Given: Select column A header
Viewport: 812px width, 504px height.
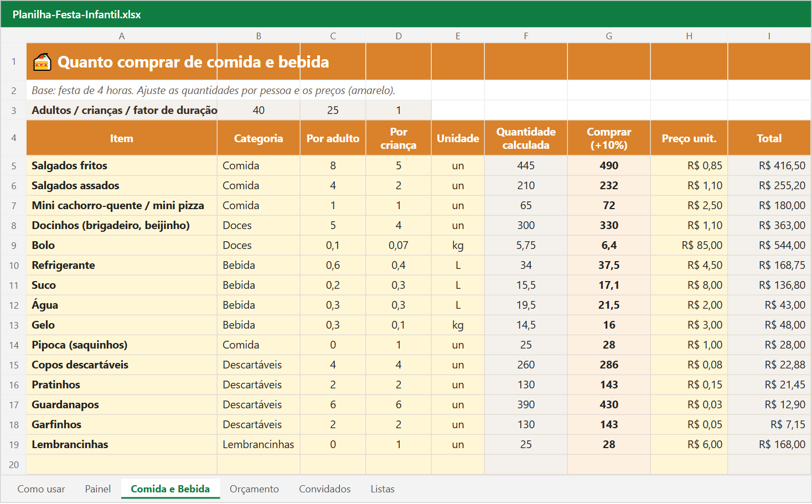Looking at the screenshot, I should pyautogui.click(x=122, y=36).
